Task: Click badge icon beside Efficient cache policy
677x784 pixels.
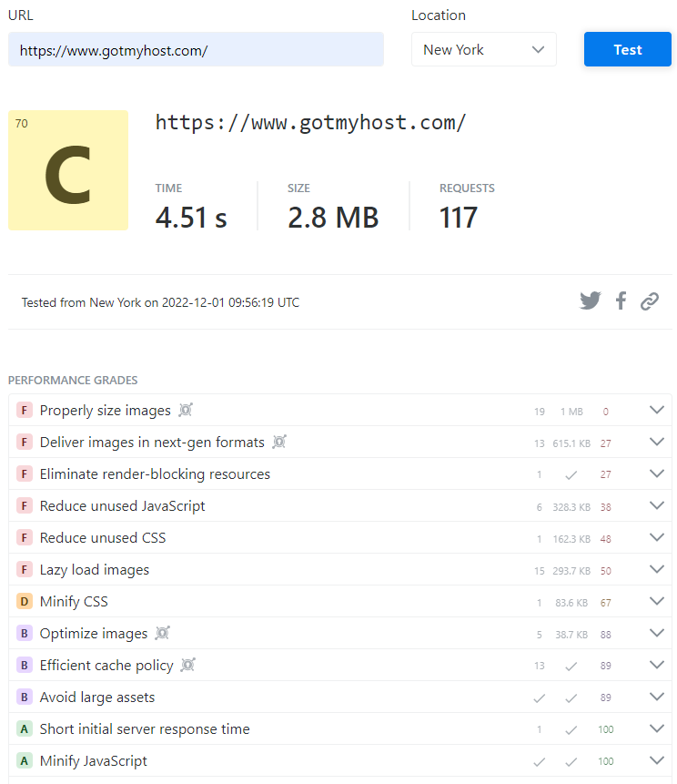Action: (188, 666)
